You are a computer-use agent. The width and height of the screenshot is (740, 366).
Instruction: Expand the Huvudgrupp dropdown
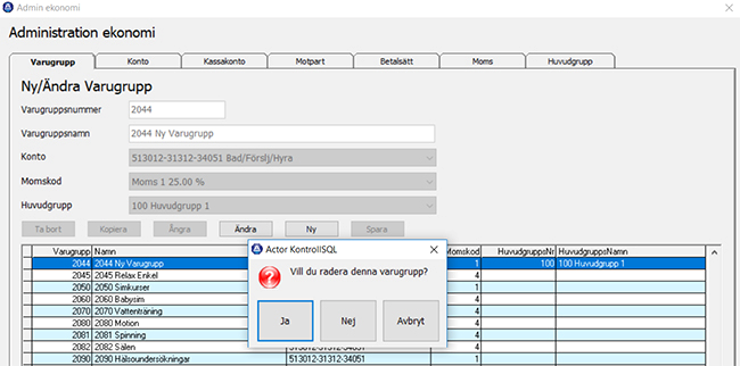(x=429, y=206)
